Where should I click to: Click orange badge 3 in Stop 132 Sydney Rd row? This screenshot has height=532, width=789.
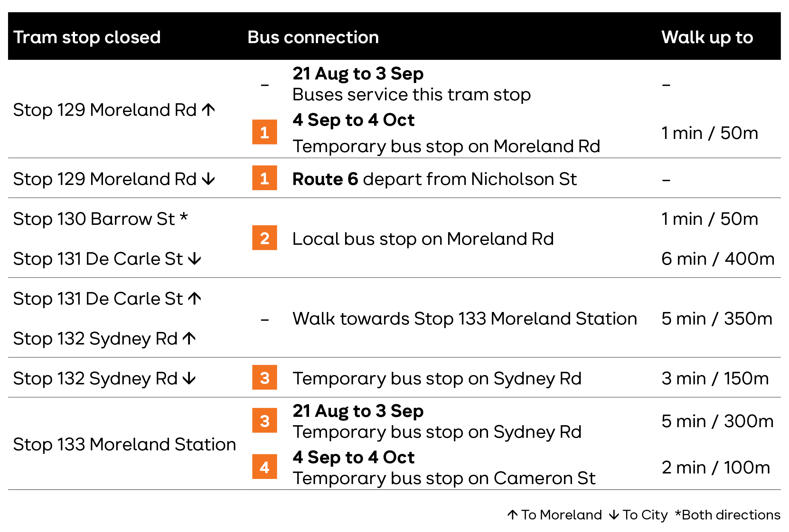click(265, 377)
